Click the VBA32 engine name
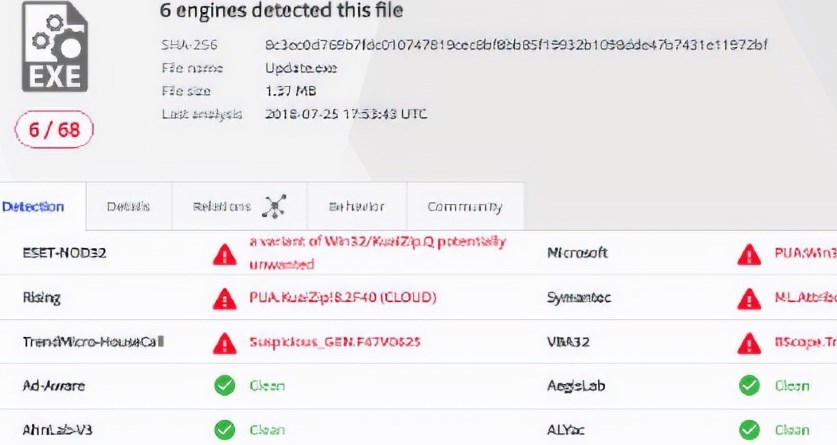Viewport: 837px width, 445px height. (x=568, y=342)
